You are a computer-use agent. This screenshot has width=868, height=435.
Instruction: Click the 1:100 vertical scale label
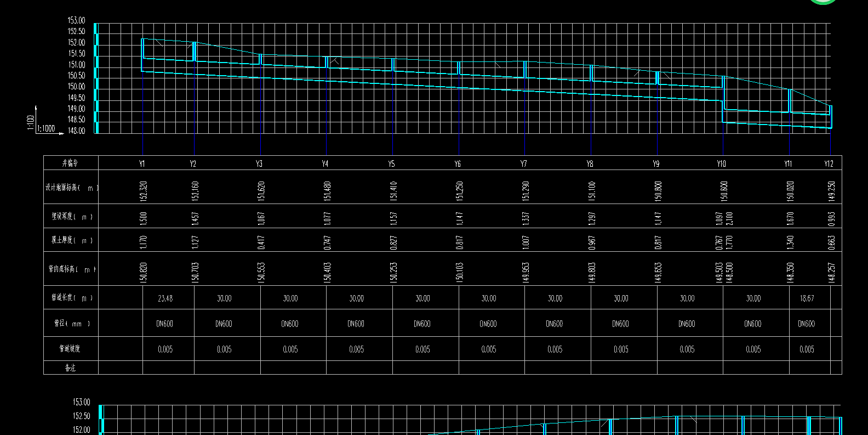[x=31, y=122]
